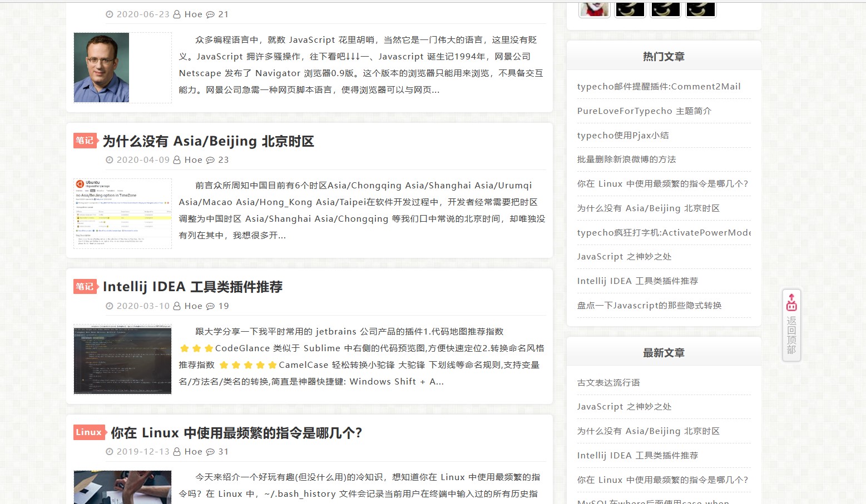Click the clock icon beside date 2020-04-09

[108, 159]
